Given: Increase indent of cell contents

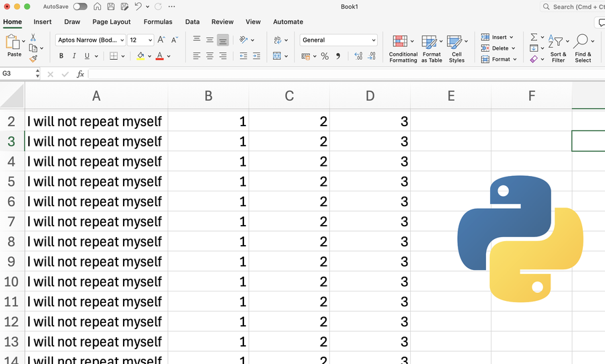Looking at the screenshot, I should (x=257, y=56).
